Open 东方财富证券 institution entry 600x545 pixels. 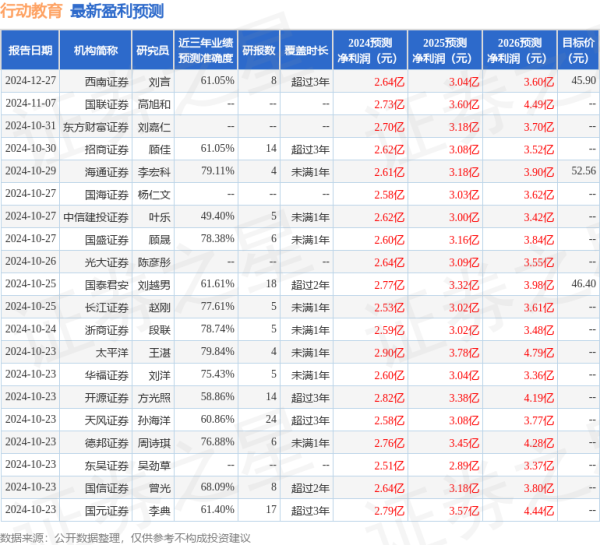[96, 126]
